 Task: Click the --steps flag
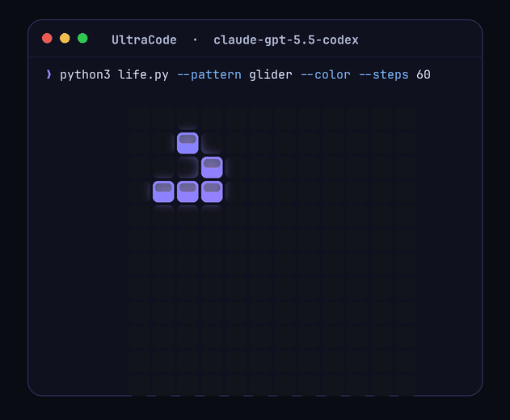point(384,75)
